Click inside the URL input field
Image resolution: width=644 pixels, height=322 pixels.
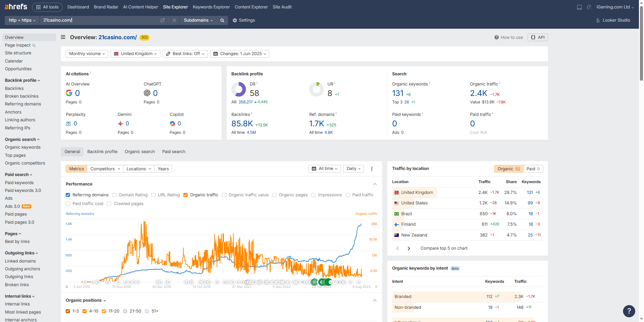coord(100,20)
